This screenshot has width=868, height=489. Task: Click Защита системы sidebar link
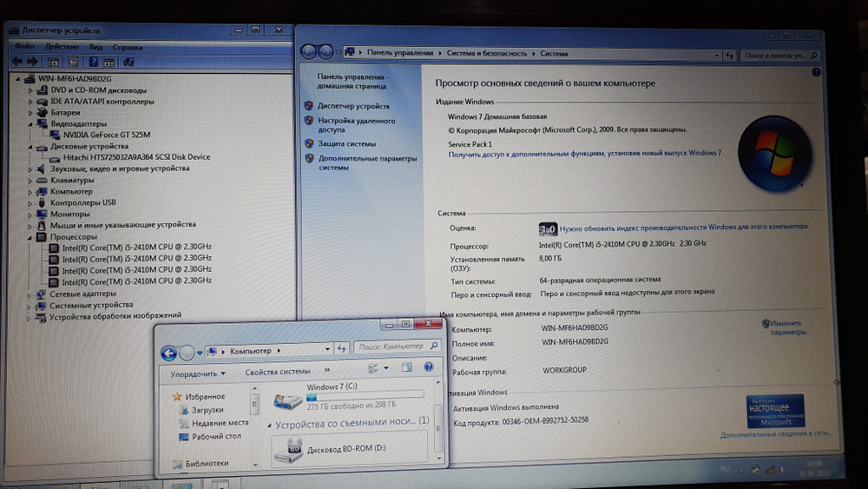coord(346,143)
